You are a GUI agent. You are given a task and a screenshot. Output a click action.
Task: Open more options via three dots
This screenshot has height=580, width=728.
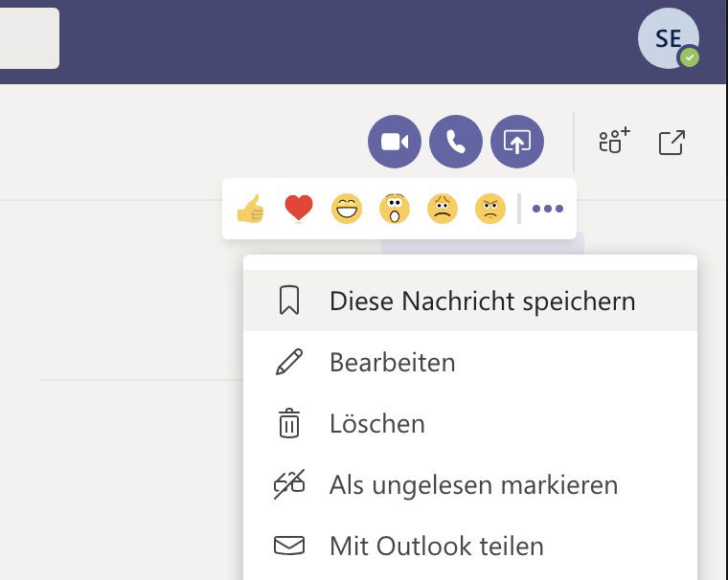[548, 209]
